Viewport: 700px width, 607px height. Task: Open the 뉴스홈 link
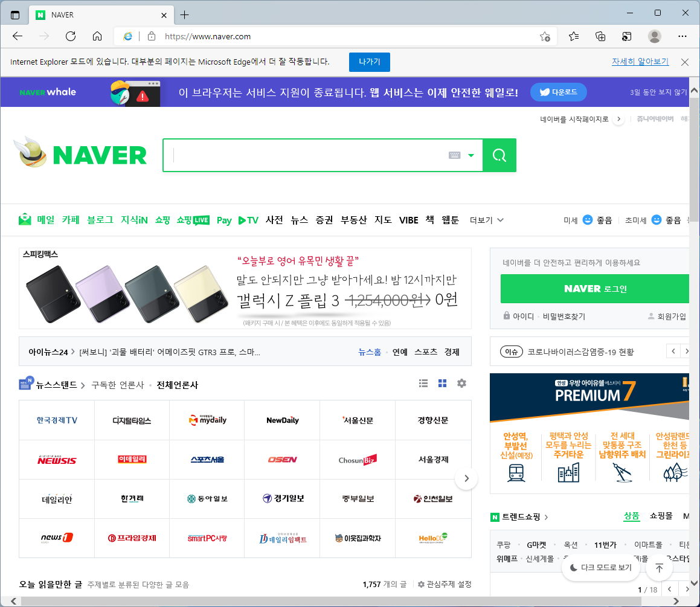(x=370, y=352)
